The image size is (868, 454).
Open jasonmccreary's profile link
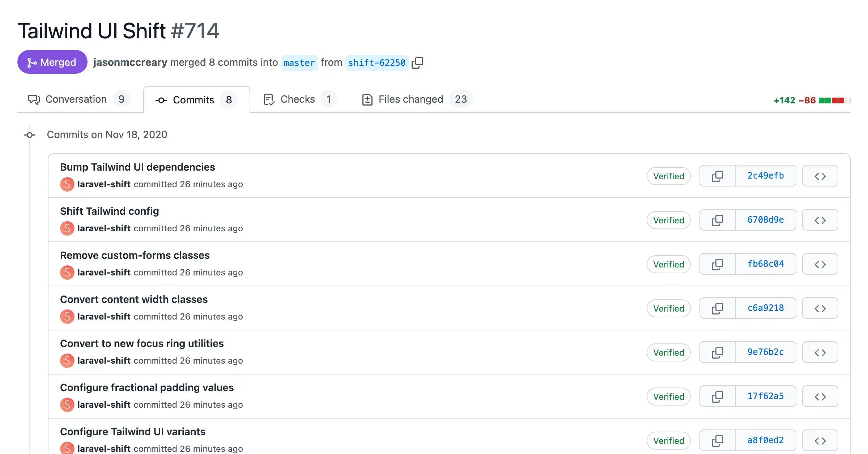pos(130,62)
